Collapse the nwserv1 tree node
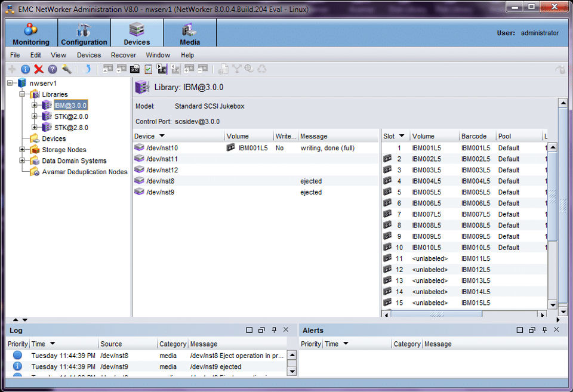This screenshot has width=573, height=392. coord(10,83)
